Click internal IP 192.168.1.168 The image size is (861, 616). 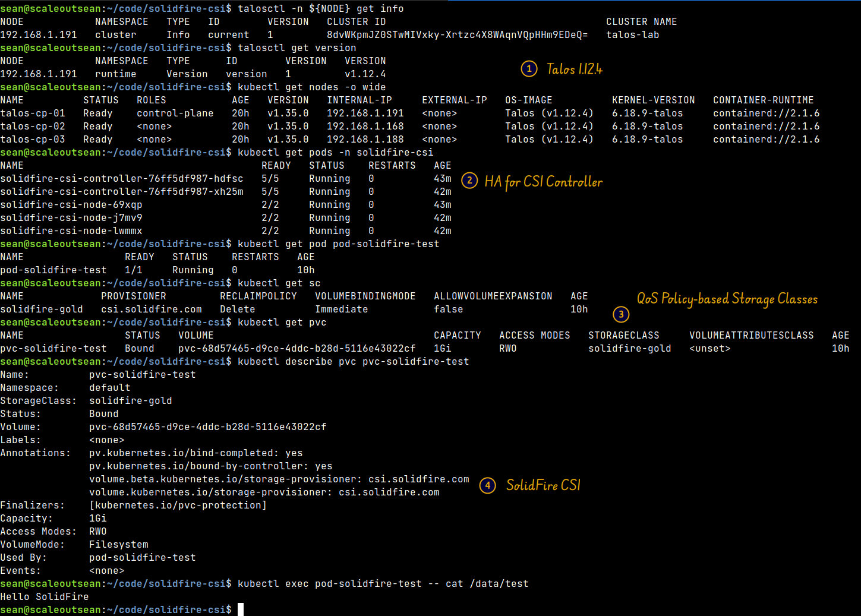[365, 126]
